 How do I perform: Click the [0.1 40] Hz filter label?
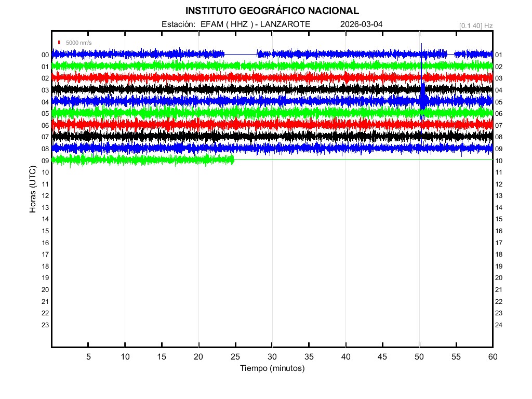click(x=475, y=25)
